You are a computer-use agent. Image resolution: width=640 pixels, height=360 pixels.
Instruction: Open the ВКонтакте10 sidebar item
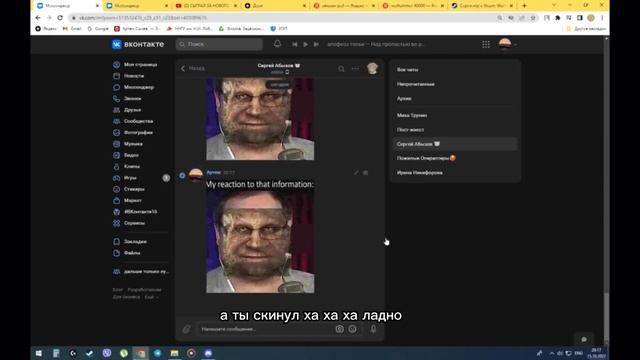tap(140, 212)
